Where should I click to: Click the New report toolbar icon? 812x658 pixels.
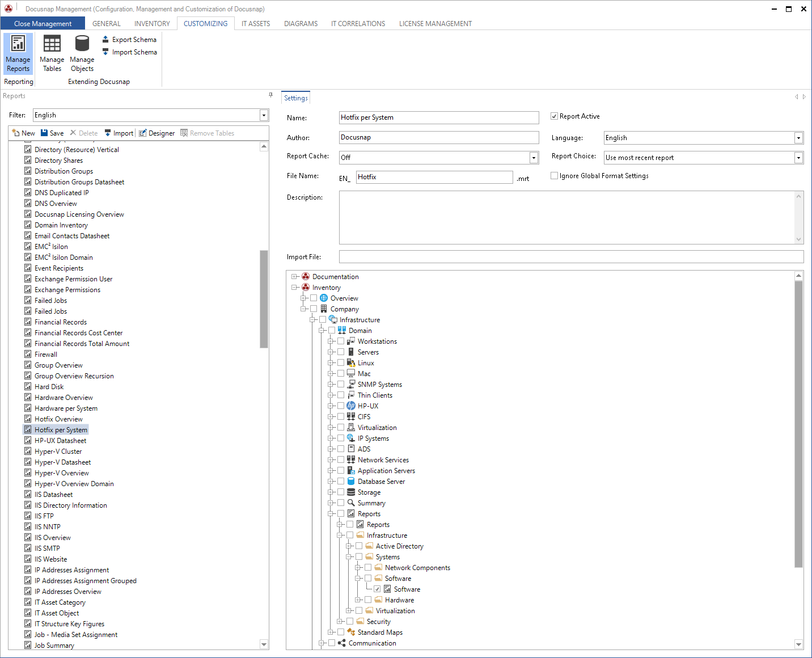pyautogui.click(x=16, y=133)
